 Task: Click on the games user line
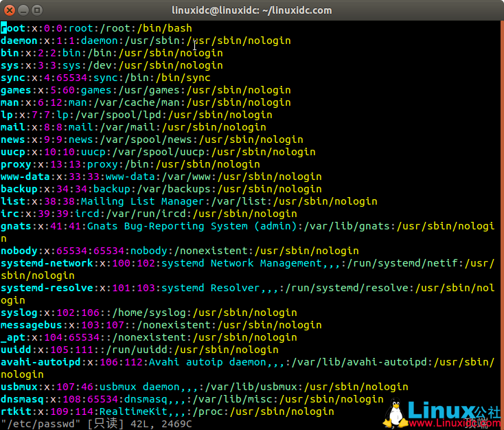click(146, 91)
